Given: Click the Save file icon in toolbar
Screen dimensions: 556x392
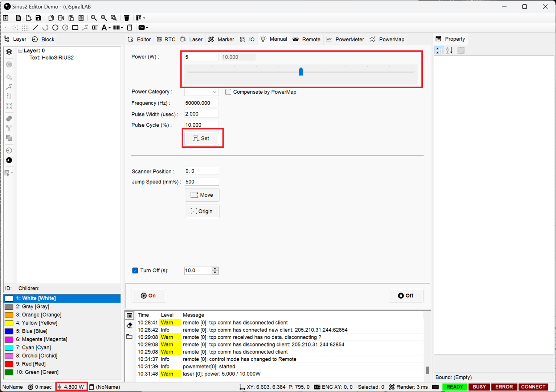Looking at the screenshot, I should pyautogui.click(x=38, y=18).
